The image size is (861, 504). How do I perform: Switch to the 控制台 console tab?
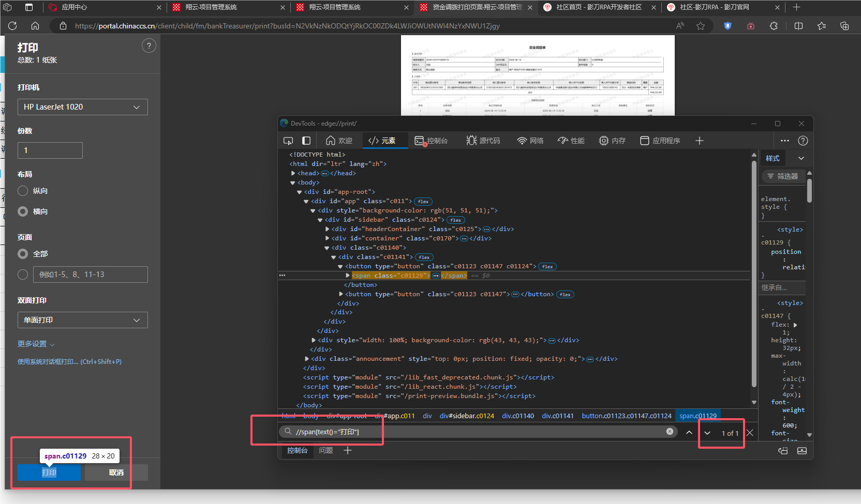431,141
